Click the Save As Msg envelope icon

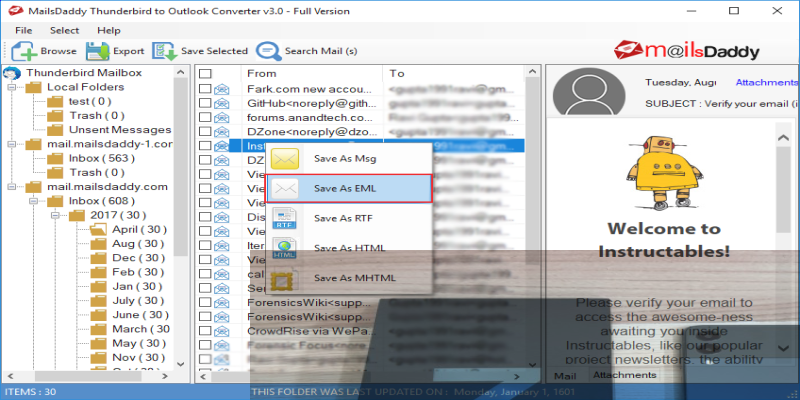[x=285, y=159]
